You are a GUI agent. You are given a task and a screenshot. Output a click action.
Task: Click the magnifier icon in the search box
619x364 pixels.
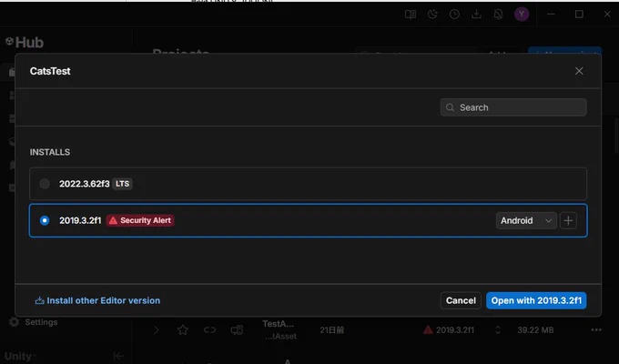click(x=450, y=107)
